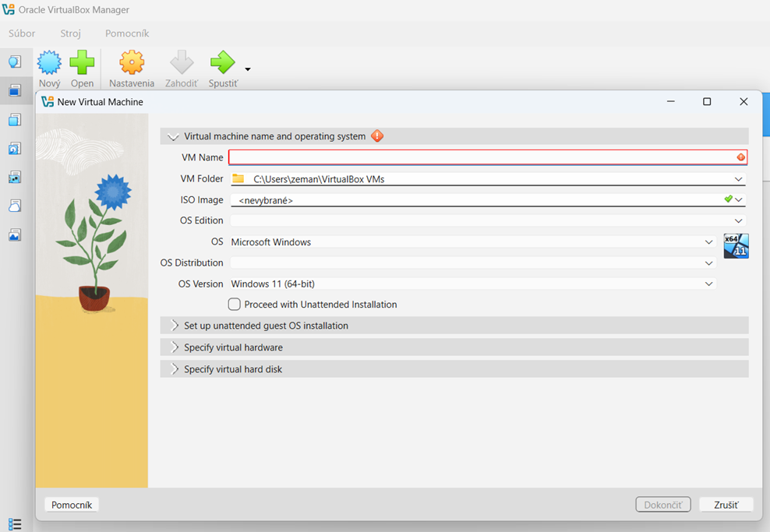Click the Windows 11 x64 OS icon
The height and width of the screenshot is (532, 770).
coord(736,246)
